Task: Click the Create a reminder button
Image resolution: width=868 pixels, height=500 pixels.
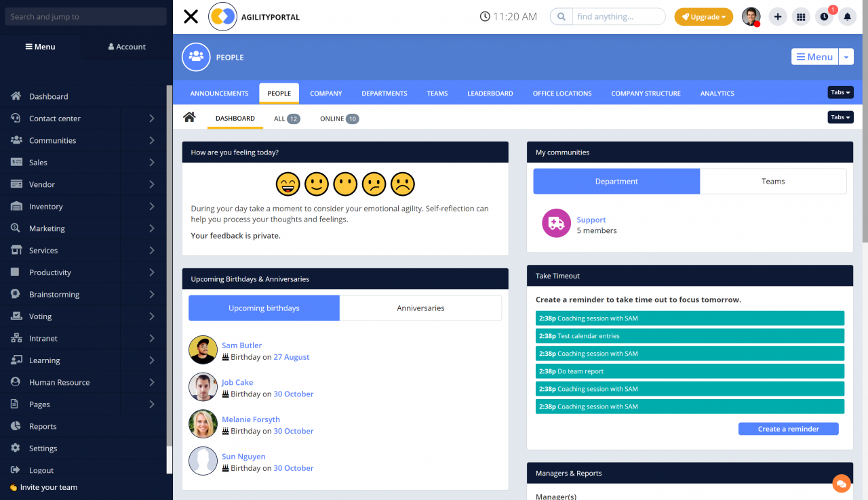Action: tap(788, 428)
